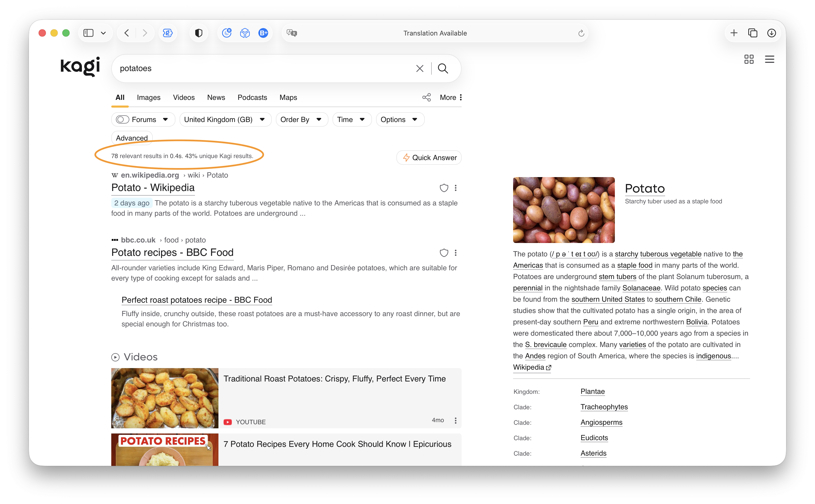815x504 pixels.
Task: Open Perfect roast potatoes recipe link
Action: [197, 300]
